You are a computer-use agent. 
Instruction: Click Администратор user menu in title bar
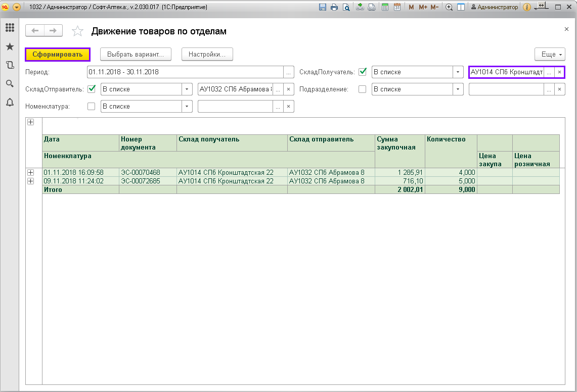pos(494,7)
